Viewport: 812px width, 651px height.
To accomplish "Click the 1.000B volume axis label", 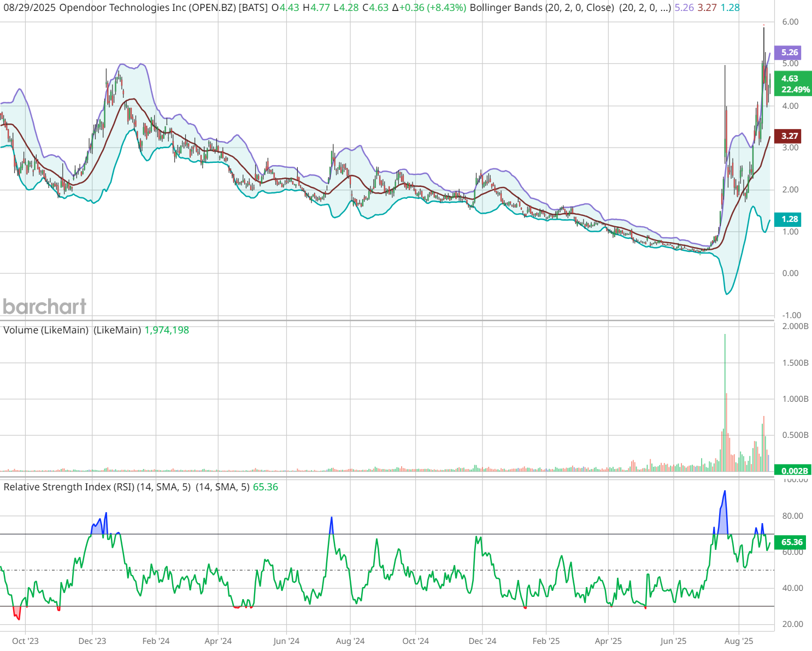I will [x=796, y=399].
